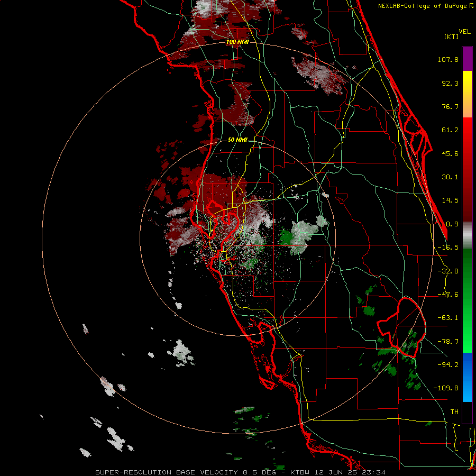
Task: Click the blue segment of the color bar
Action: coord(467,377)
